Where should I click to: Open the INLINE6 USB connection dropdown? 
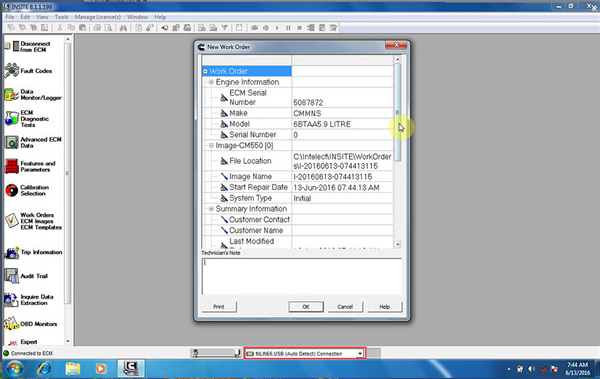click(x=360, y=353)
